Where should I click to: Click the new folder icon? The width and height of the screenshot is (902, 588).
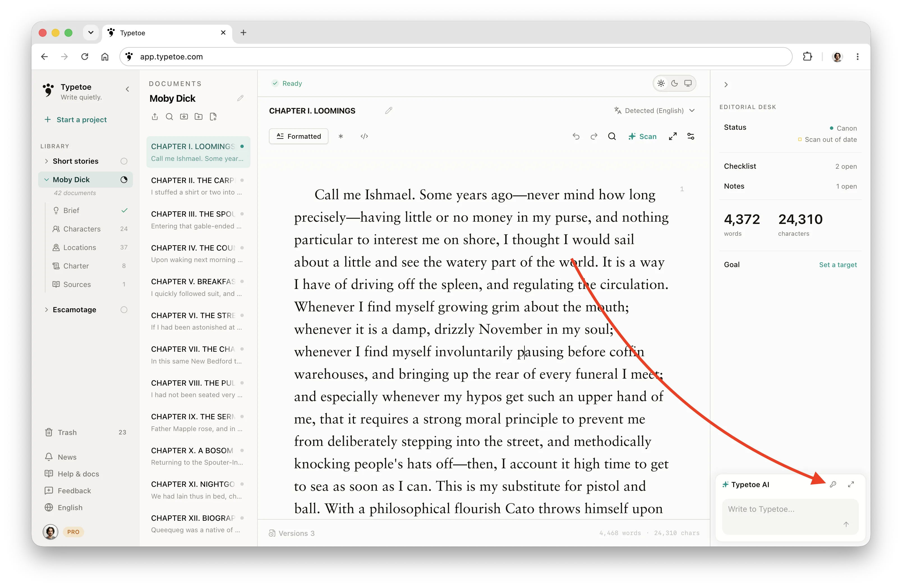click(x=199, y=117)
